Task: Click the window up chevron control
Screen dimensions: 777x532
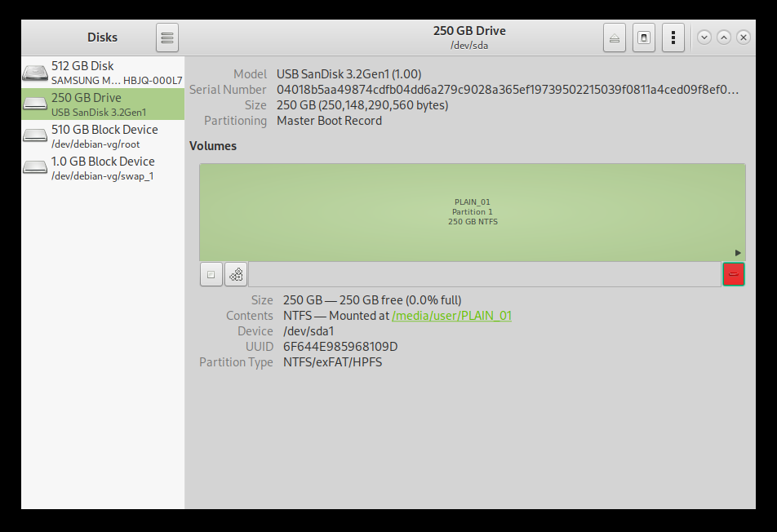Action: point(724,38)
